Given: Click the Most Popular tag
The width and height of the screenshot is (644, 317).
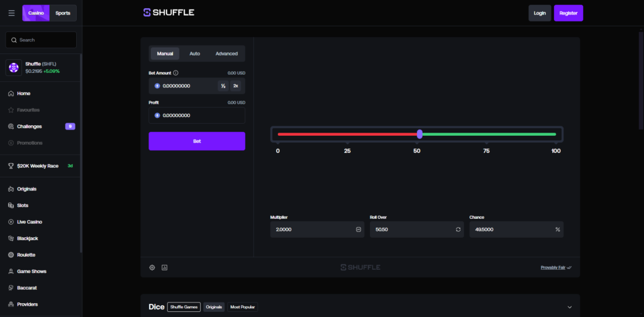Looking at the screenshot, I should coord(242,307).
